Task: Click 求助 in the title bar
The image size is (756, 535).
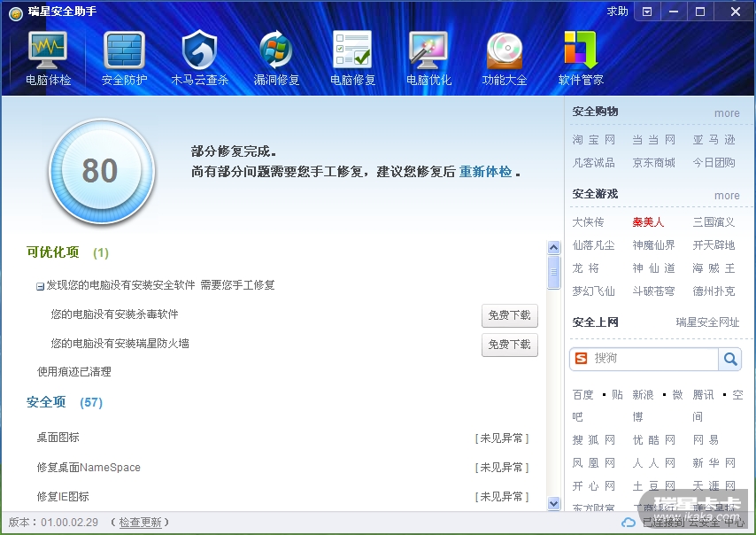Action: pos(617,12)
